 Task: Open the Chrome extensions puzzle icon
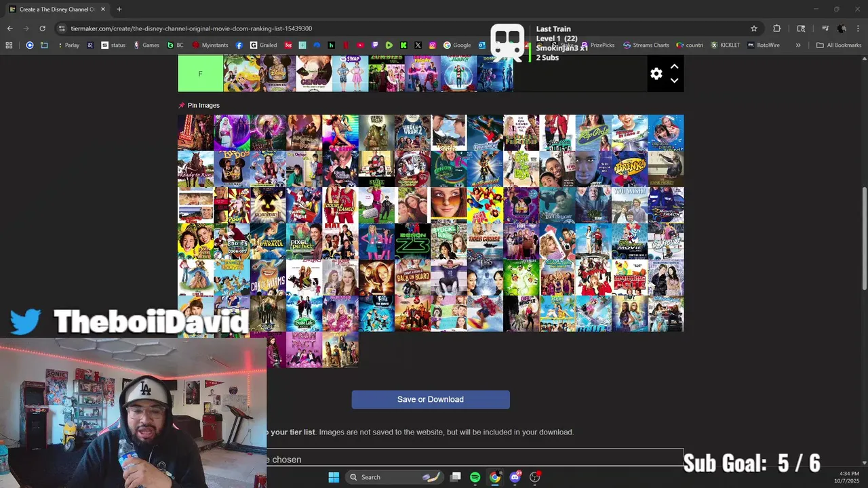click(777, 28)
